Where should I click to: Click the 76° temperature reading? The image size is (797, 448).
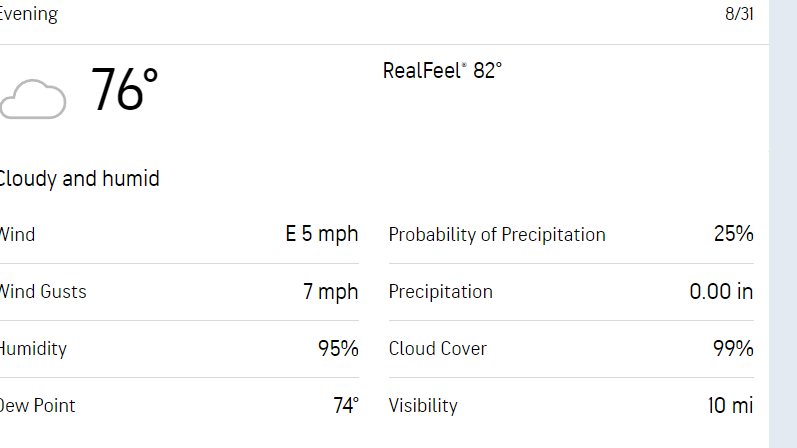click(x=125, y=91)
